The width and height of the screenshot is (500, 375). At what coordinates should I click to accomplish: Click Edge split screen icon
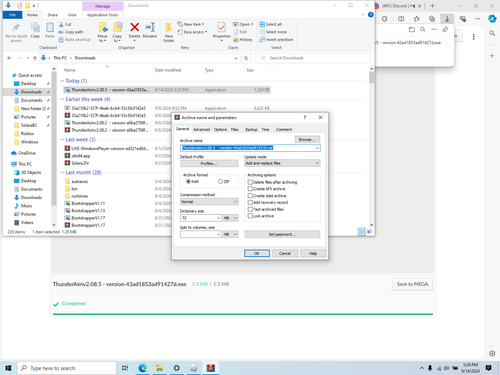click(x=401, y=19)
